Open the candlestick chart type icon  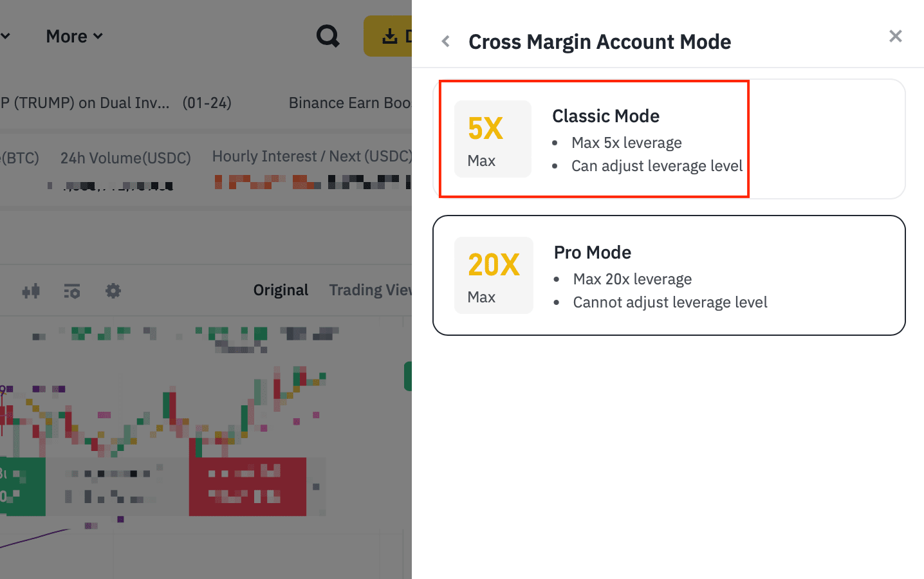(31, 291)
